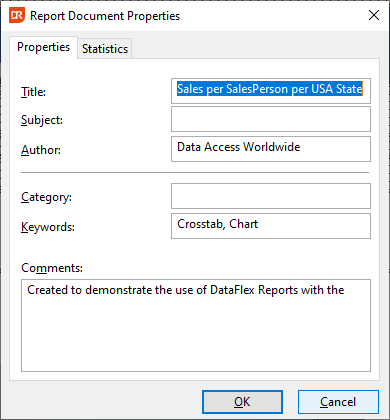Click the DataFlex Reports app icon in title bar
Image resolution: width=390 pixels, height=420 pixels.
coord(17,16)
